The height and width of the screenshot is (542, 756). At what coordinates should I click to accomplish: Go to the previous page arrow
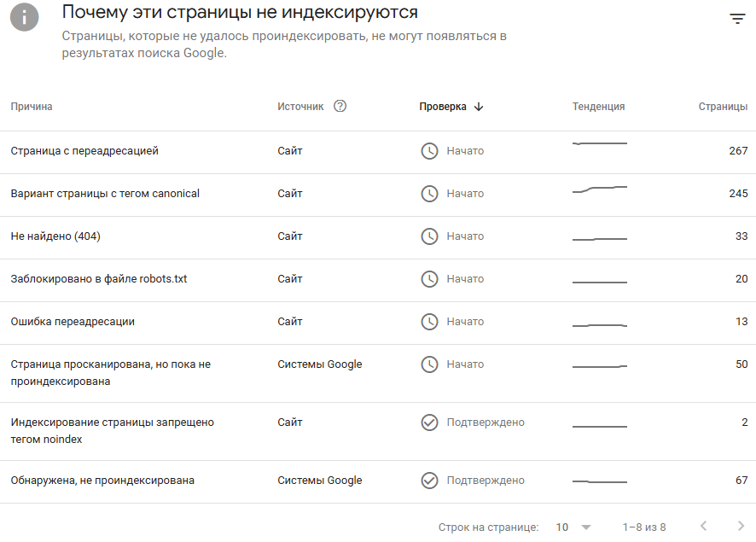(703, 527)
